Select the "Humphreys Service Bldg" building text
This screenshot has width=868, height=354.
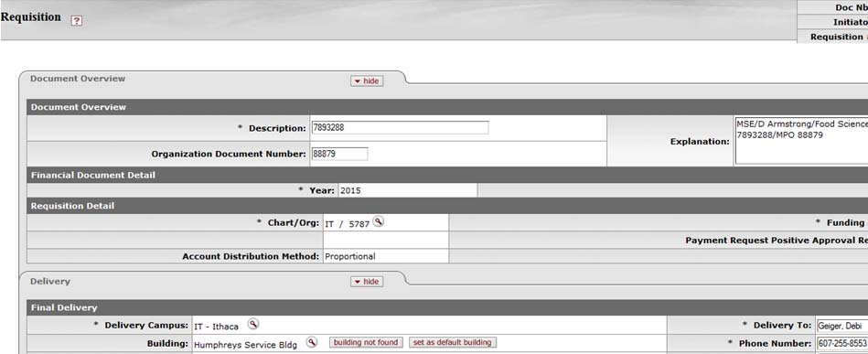(245, 345)
